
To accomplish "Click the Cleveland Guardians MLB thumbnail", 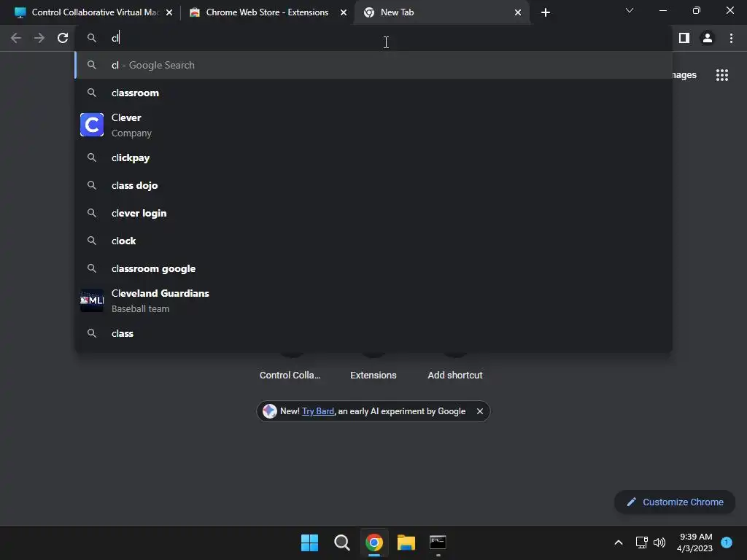I will click(x=92, y=300).
